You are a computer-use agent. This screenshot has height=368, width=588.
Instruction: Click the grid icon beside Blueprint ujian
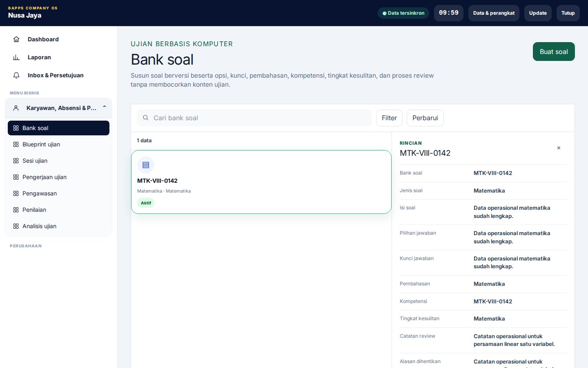[16, 144]
